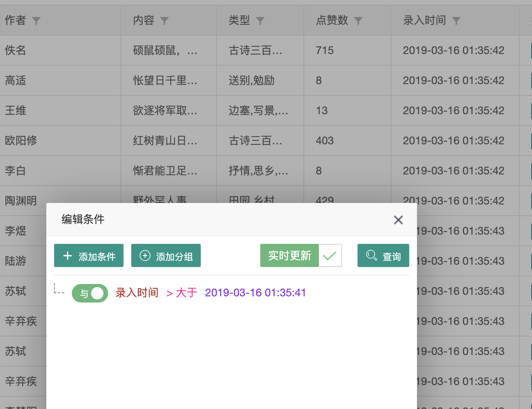Open the filter for the 点赞数 column

pyautogui.click(x=359, y=21)
